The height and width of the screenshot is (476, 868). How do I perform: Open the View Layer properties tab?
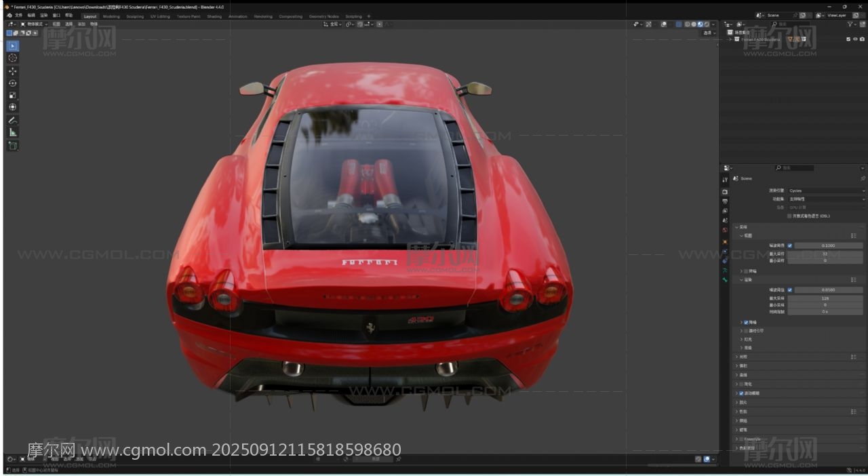click(725, 211)
